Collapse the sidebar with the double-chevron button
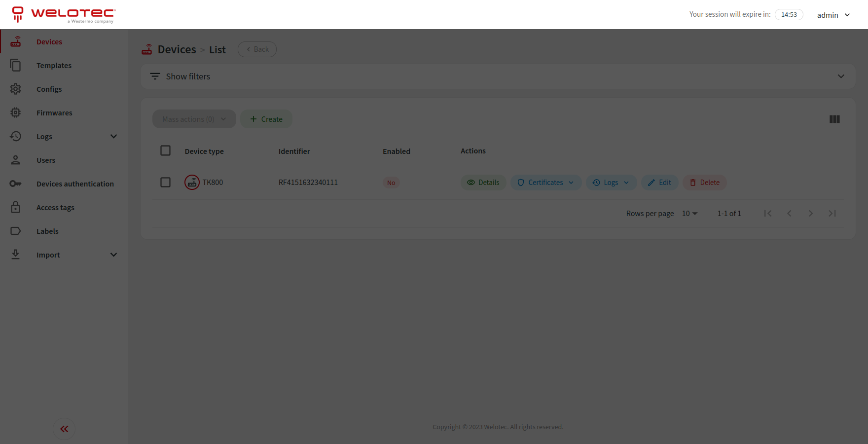Viewport: 868px width, 444px height. pos(64,429)
